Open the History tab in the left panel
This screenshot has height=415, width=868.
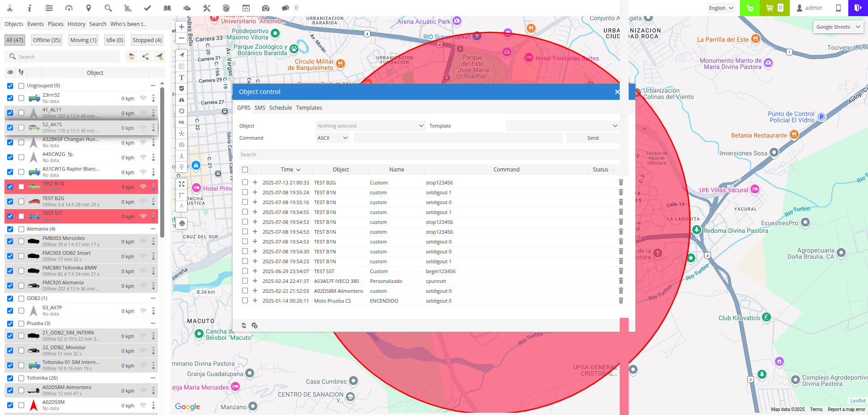point(77,24)
